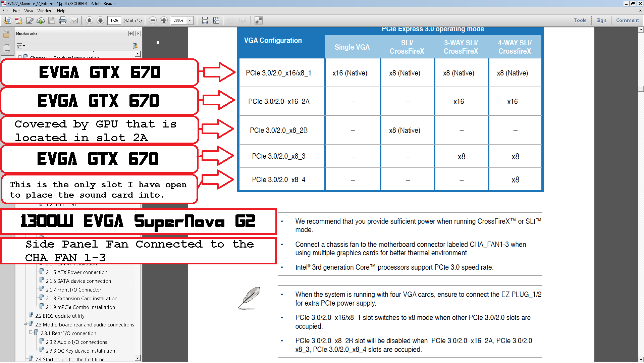Click the Print icon in toolbar
Image resolution: width=644 pixels, height=363 pixels.
tap(62, 20)
